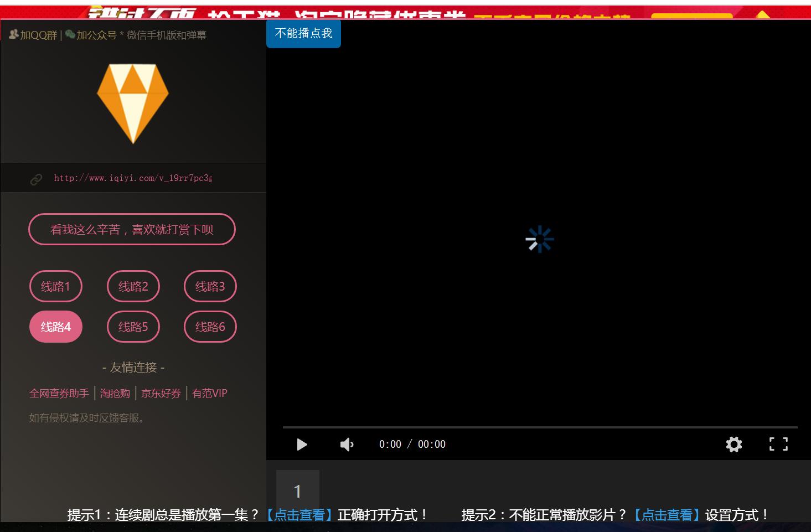Open the 点击查看 link in 提示2
The image size is (811, 532).
click(x=667, y=514)
